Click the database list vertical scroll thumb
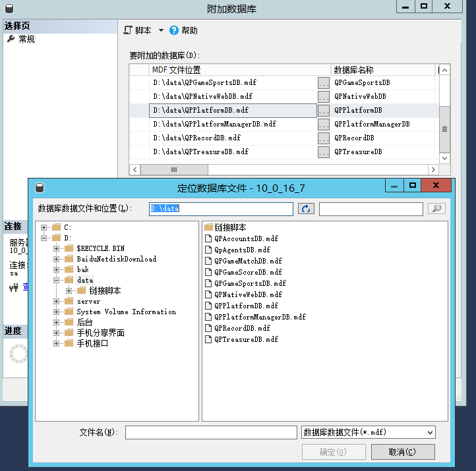The height and width of the screenshot is (471, 476). point(445,130)
